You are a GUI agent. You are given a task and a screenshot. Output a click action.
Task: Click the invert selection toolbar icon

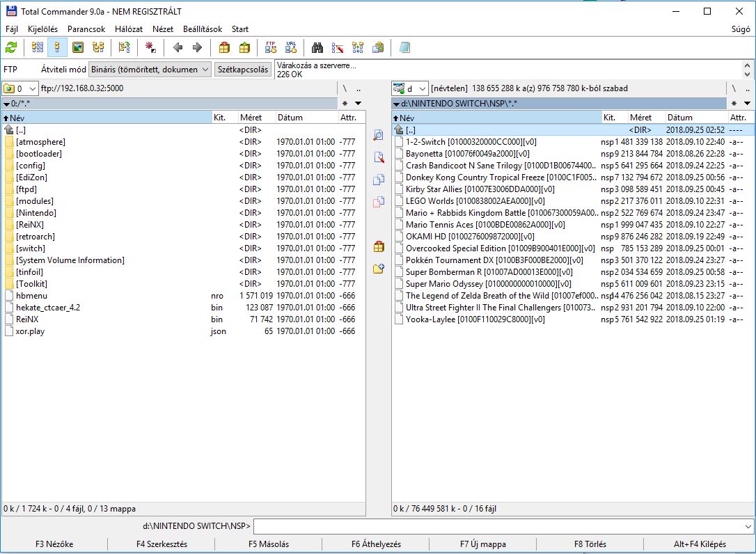tap(125, 47)
